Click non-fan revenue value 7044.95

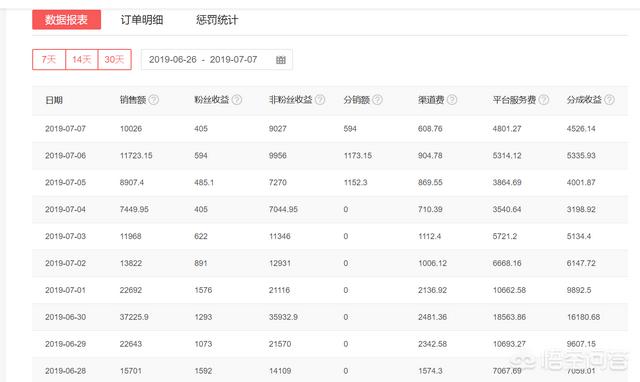283,209
